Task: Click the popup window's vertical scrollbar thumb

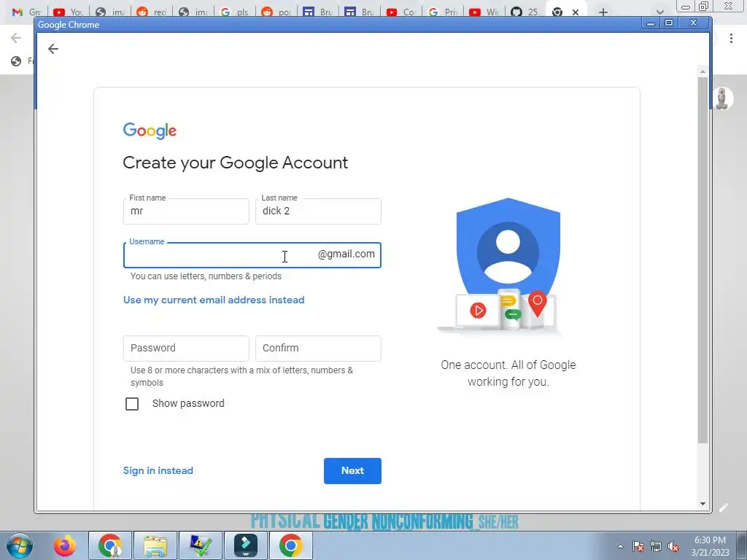Action: click(703, 260)
